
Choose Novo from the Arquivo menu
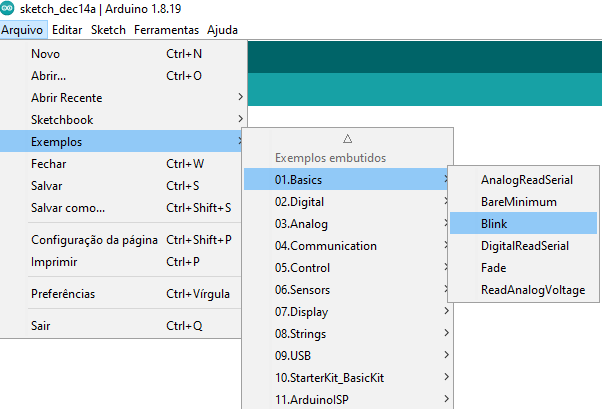[121, 54]
